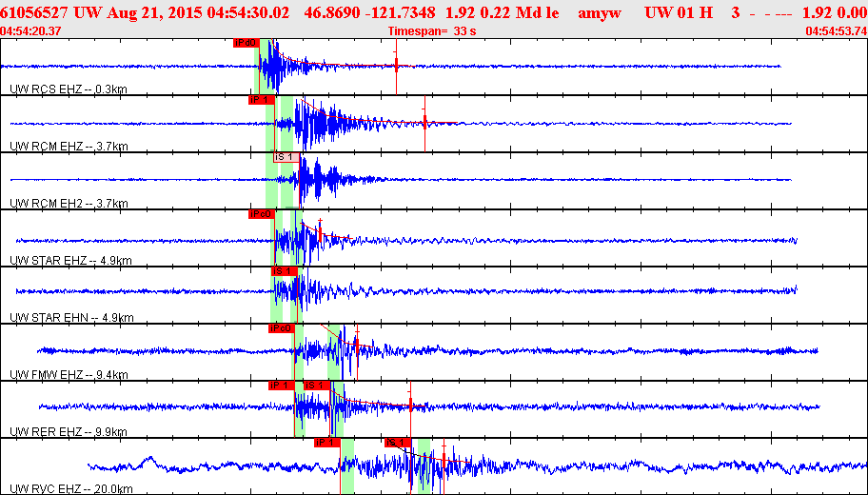Select the iP 1 pick on RER EHZ

pos(281,386)
